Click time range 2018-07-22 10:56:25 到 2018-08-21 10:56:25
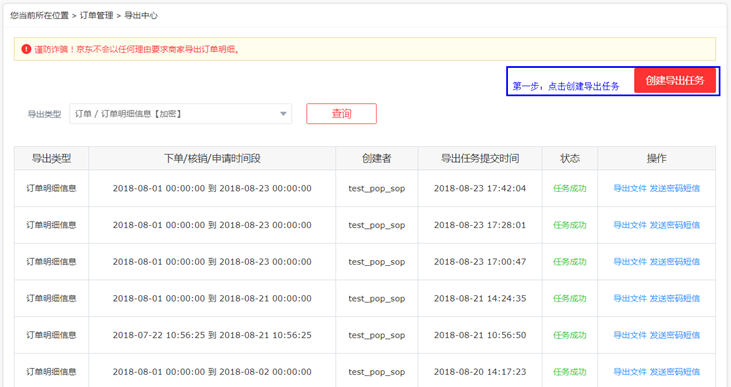This screenshot has width=731, height=387. click(x=212, y=335)
